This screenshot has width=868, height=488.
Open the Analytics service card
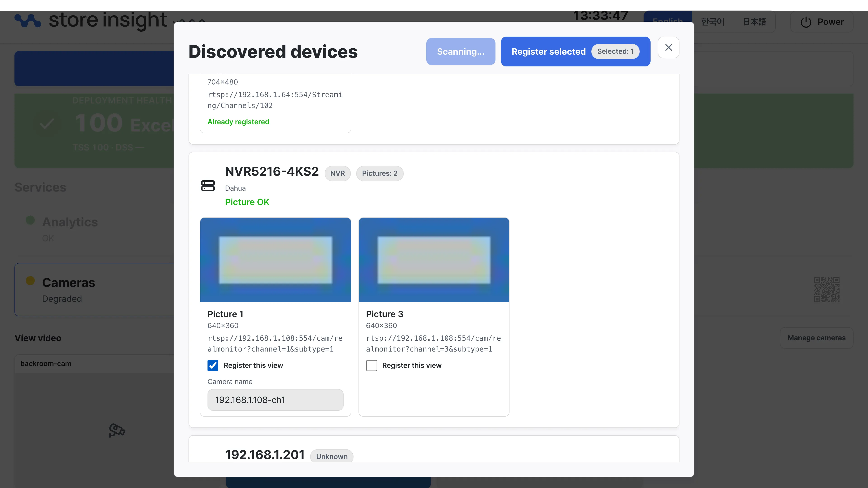94,229
